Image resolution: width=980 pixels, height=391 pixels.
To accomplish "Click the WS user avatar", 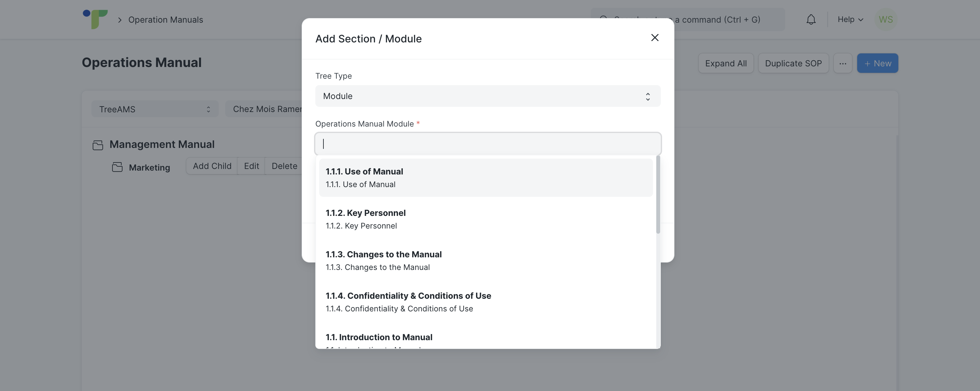I will click(885, 19).
